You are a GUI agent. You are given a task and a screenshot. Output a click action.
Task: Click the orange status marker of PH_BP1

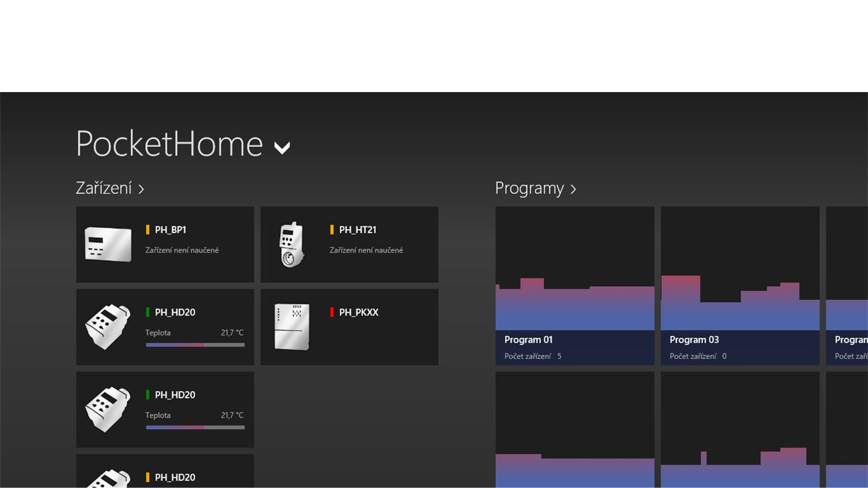pyautogui.click(x=148, y=230)
